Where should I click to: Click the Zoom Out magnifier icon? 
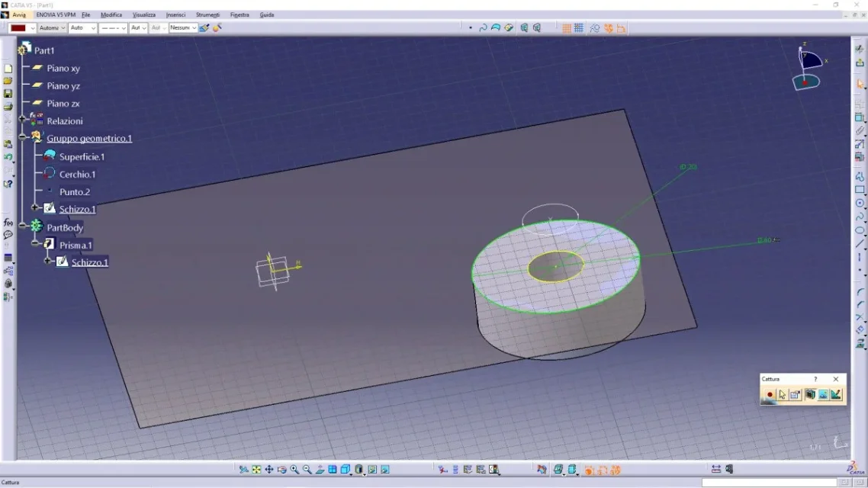[x=307, y=470]
